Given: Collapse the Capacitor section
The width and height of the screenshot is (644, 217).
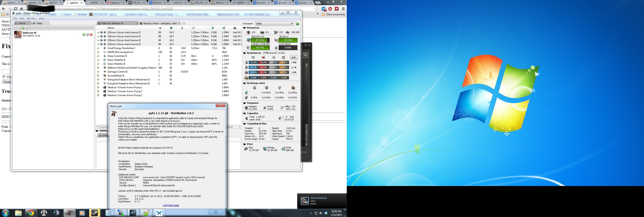Looking at the screenshot, I should pos(245,113).
